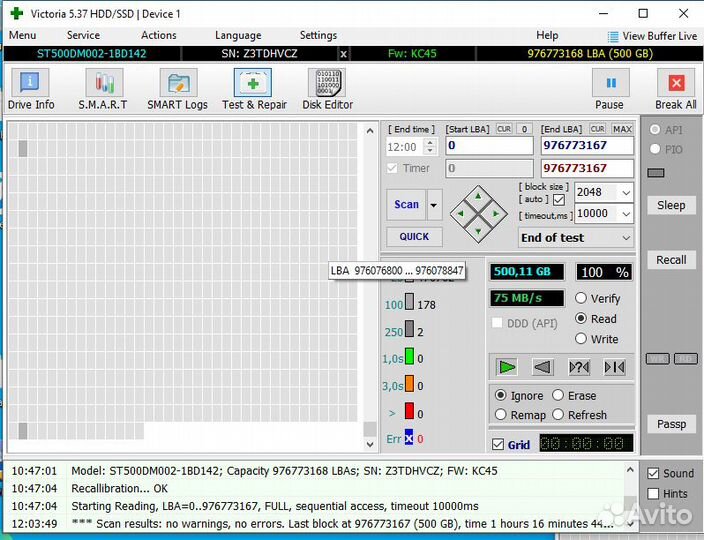
Task: Open the Disk Editor
Action: tap(327, 89)
